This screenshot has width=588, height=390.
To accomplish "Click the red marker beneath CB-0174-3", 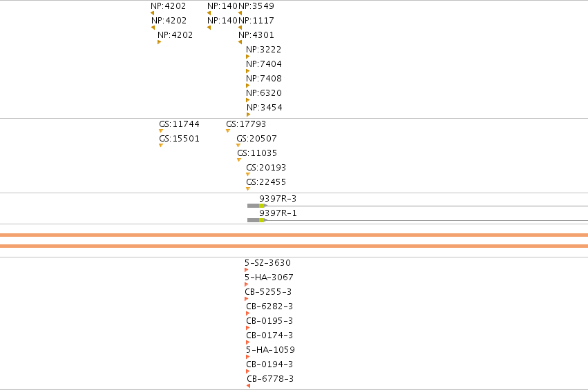I will pos(247,342).
